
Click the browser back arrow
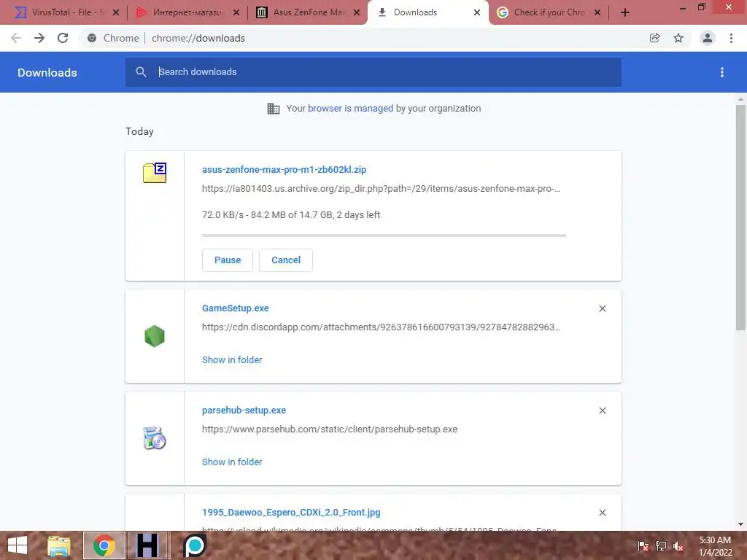tap(16, 38)
